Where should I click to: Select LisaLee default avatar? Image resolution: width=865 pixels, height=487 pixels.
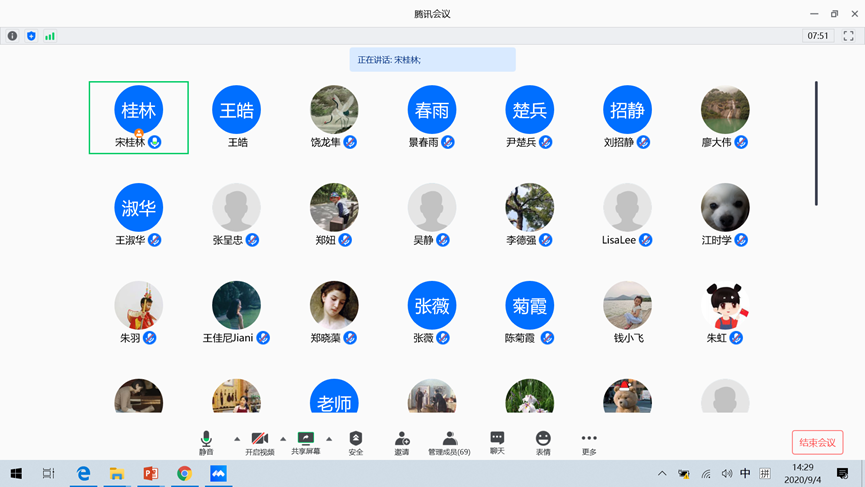(627, 207)
